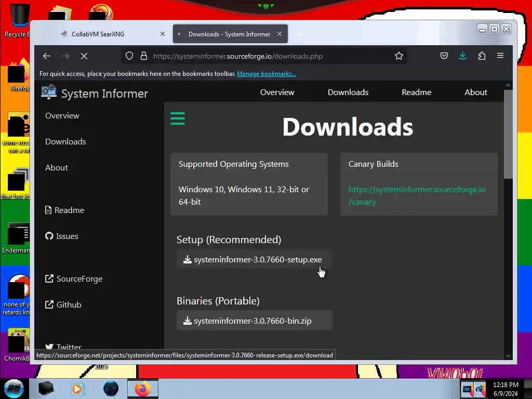Open the canary builds URL link
The width and height of the screenshot is (532, 399).
click(417, 195)
